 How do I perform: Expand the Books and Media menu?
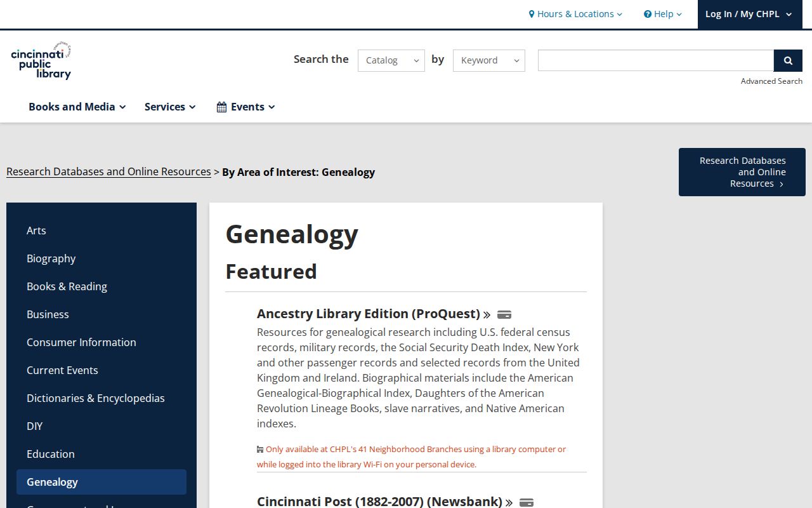[77, 107]
